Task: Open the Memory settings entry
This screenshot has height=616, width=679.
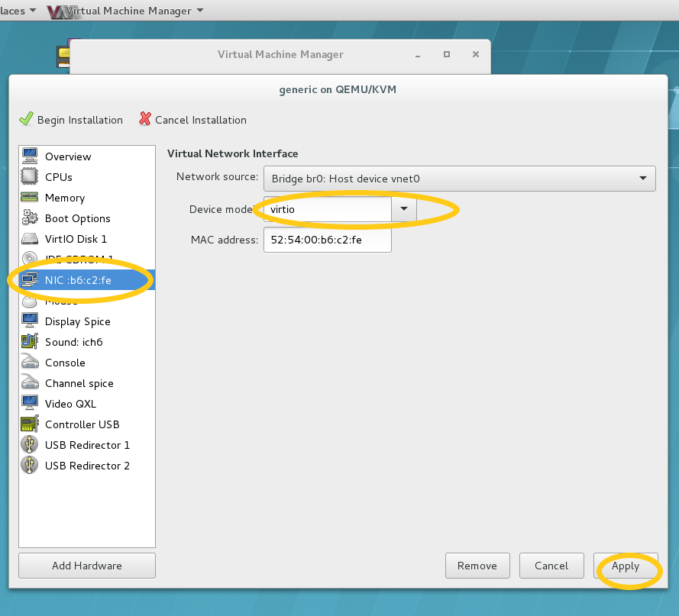Action: coord(87,198)
